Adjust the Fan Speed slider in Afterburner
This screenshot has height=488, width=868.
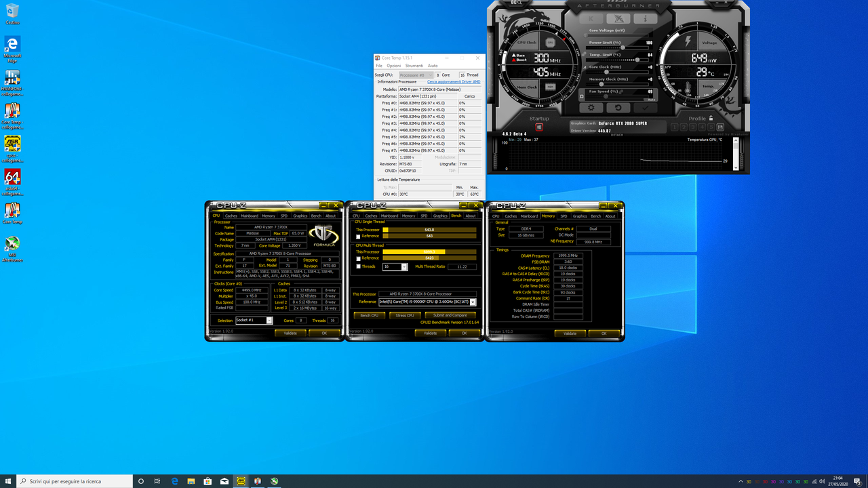606,96
